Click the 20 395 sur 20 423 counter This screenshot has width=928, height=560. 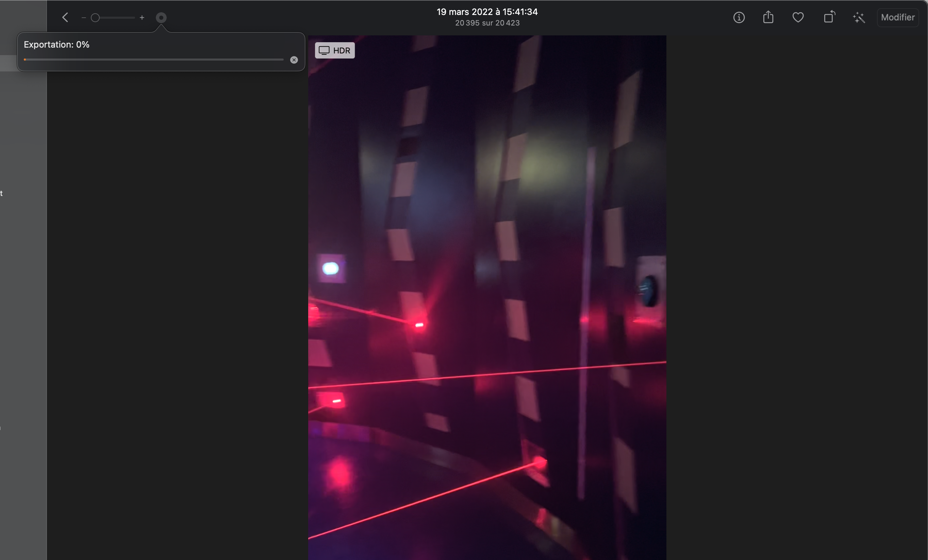(487, 23)
